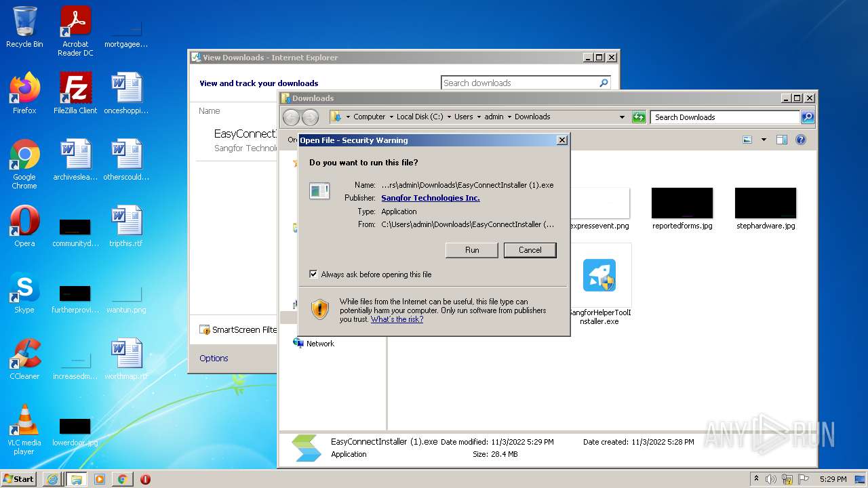
Task: Launch Firefox from the desktop
Action: pyautogui.click(x=24, y=93)
